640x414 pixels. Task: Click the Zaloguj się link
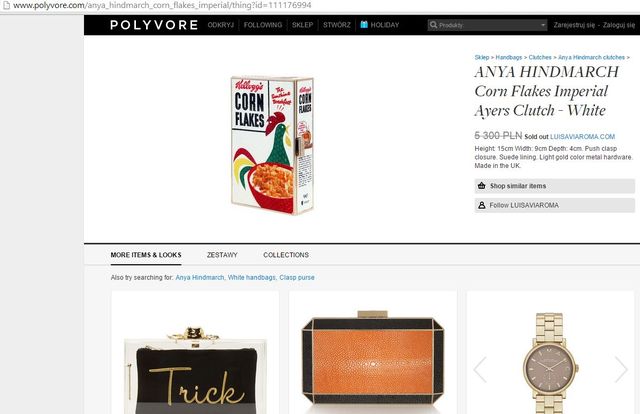(619, 25)
